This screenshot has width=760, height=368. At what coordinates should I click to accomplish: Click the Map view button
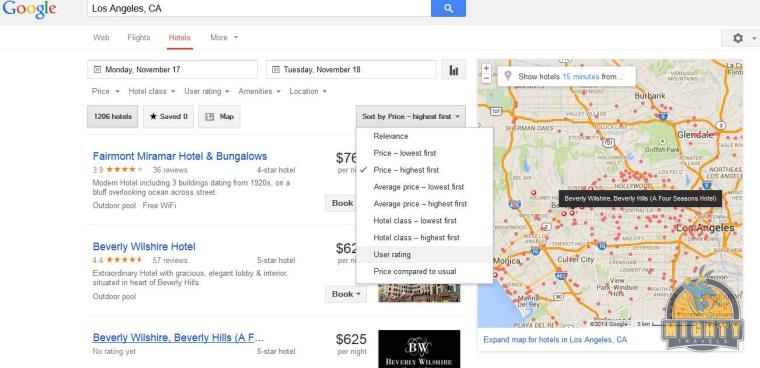219,117
